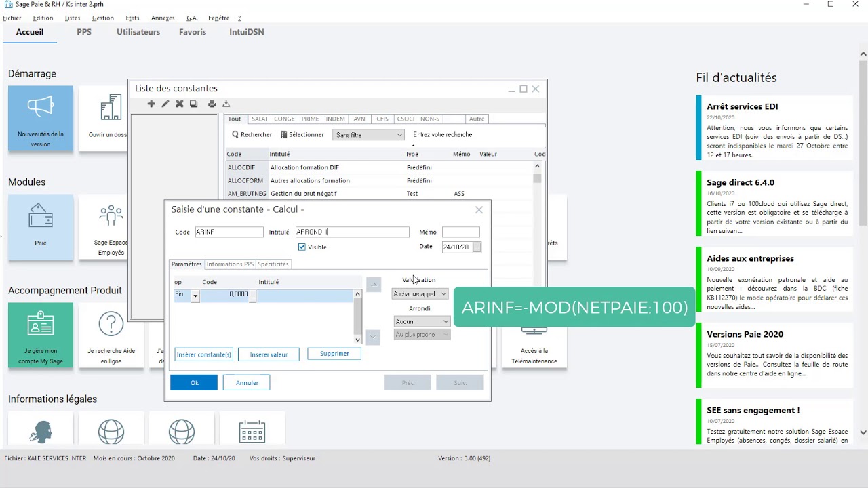Maximize the Liste des constantes window
Screen dimensions: 868x488
pos(524,89)
